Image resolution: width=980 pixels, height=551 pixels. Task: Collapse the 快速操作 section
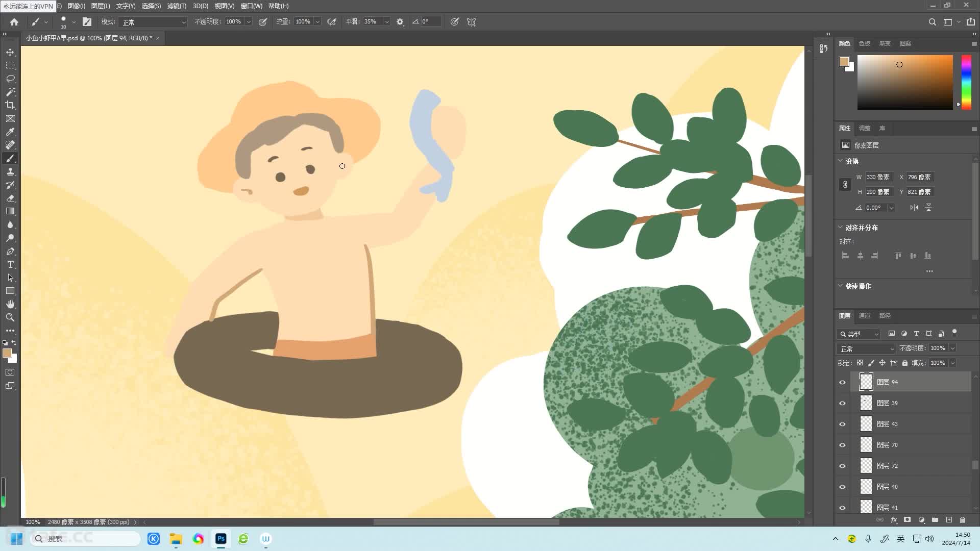tap(840, 286)
